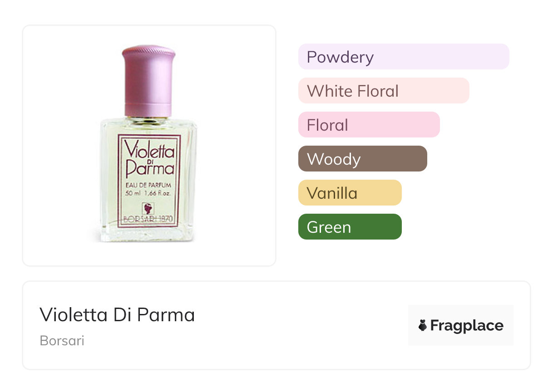Click the Green accord bar

350,227
